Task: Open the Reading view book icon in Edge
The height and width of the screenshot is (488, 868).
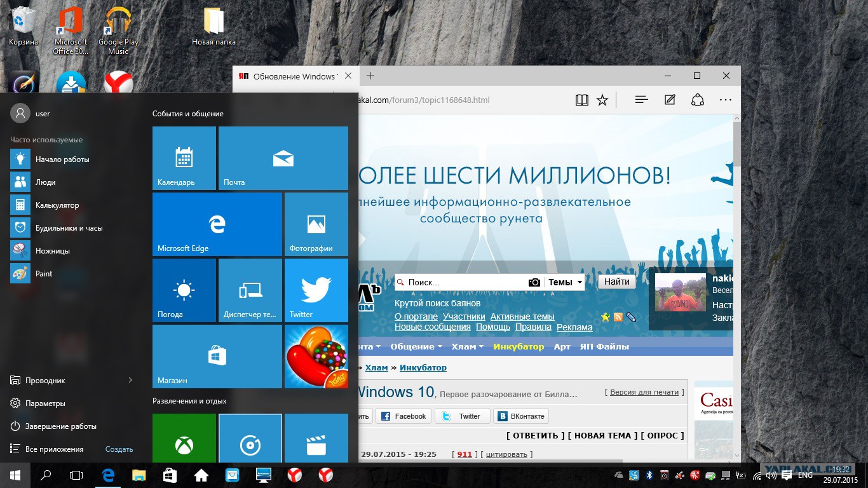Action: pos(582,100)
